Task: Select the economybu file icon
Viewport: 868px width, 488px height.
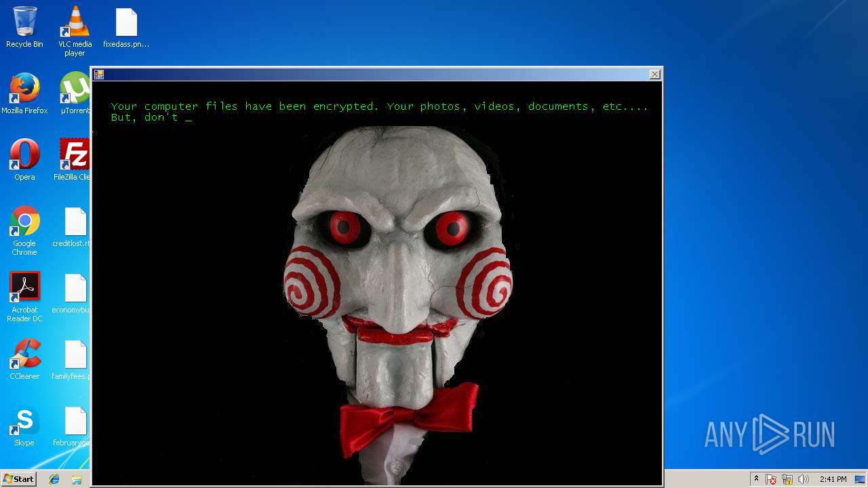Action: (72, 293)
